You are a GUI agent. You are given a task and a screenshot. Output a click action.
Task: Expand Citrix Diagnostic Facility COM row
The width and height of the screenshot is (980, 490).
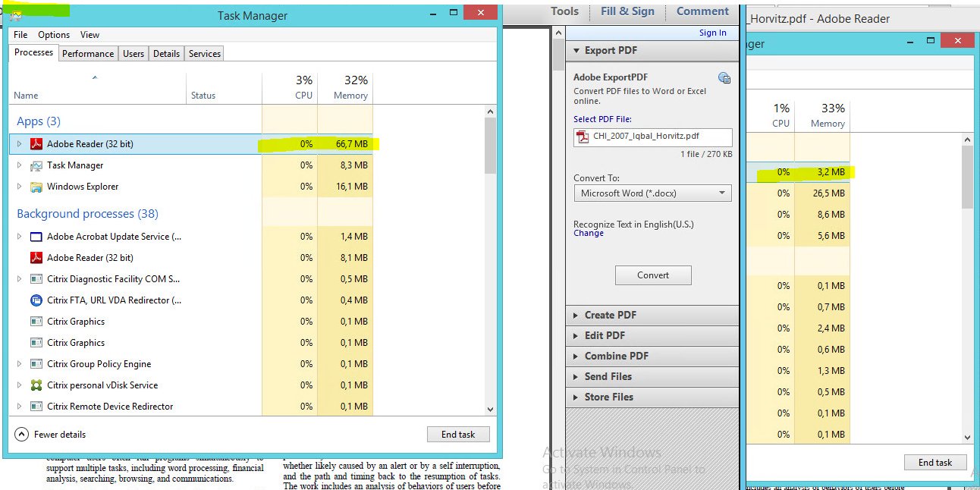20,279
